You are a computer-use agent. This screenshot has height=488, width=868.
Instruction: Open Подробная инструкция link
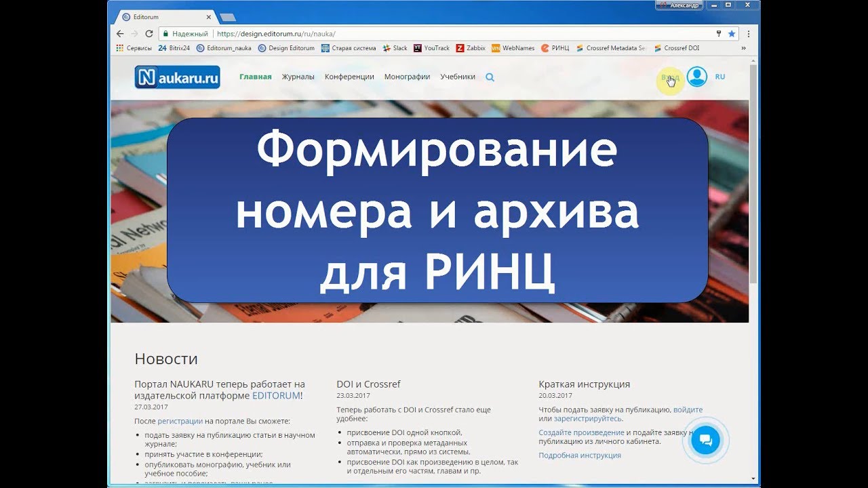pos(580,455)
